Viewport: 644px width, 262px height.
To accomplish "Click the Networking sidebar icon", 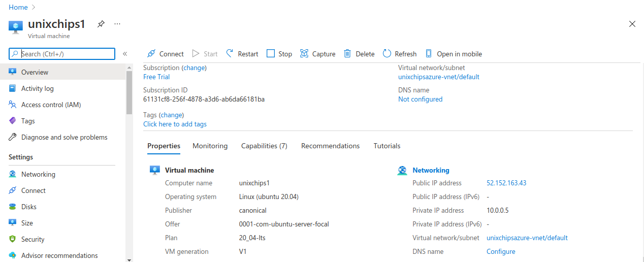I will (x=13, y=174).
